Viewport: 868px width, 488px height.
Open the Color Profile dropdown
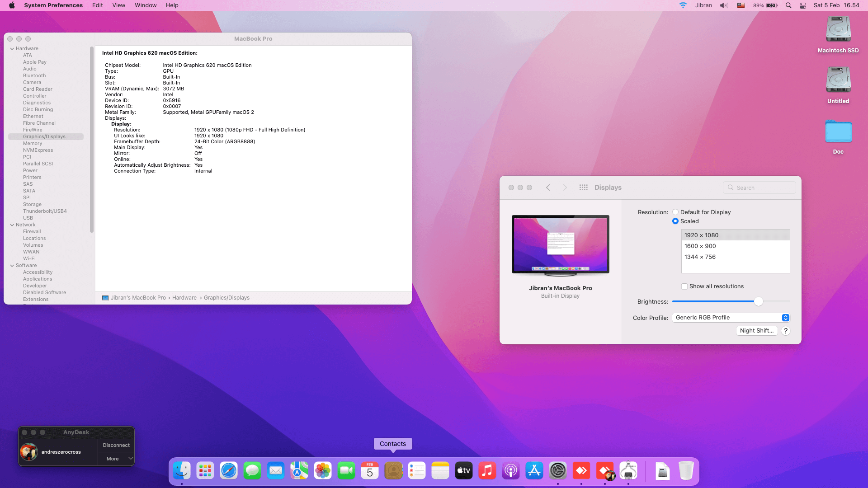pyautogui.click(x=785, y=318)
